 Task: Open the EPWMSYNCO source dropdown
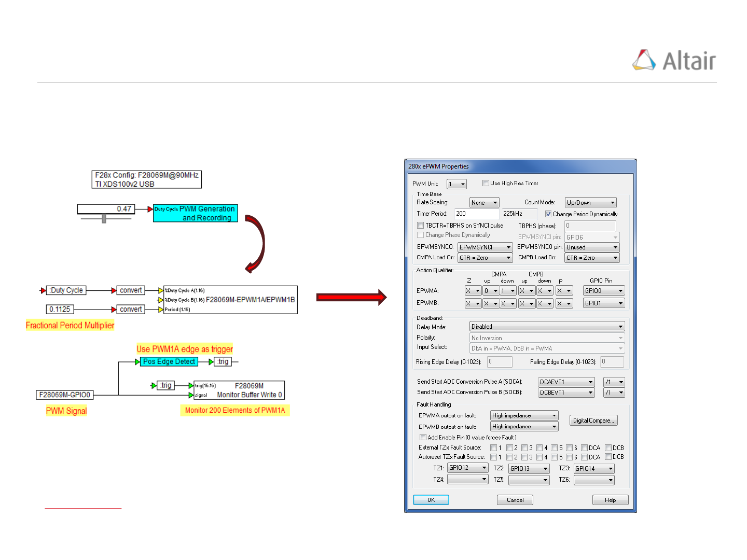point(485,247)
